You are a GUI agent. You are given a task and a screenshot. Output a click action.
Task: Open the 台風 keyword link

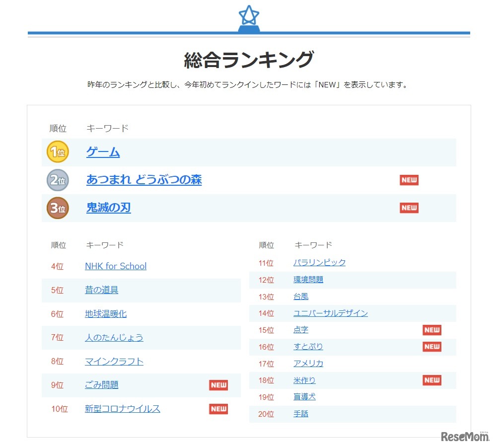pos(301,297)
